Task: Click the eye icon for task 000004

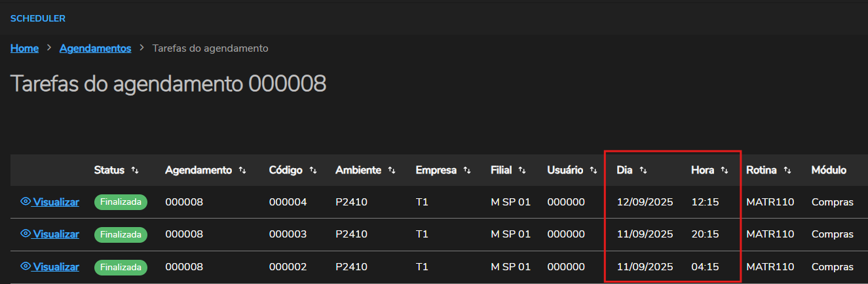Action: pos(26,202)
